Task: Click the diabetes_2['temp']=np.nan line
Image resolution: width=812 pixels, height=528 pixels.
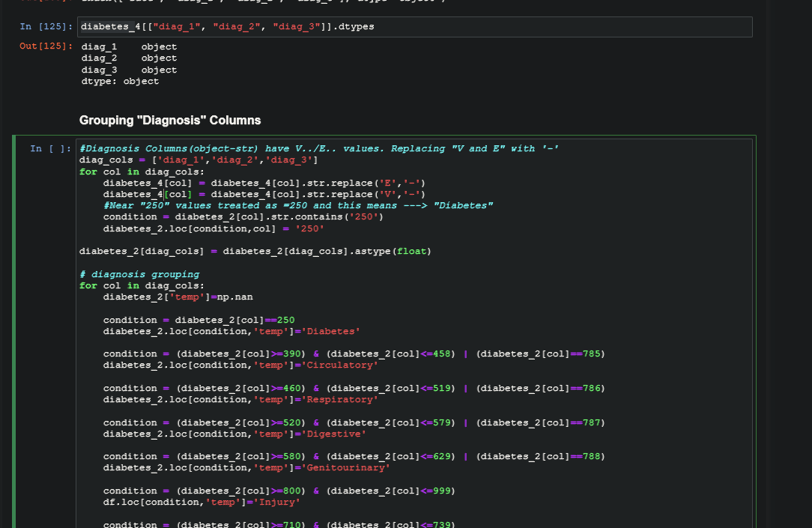Action: coord(178,297)
